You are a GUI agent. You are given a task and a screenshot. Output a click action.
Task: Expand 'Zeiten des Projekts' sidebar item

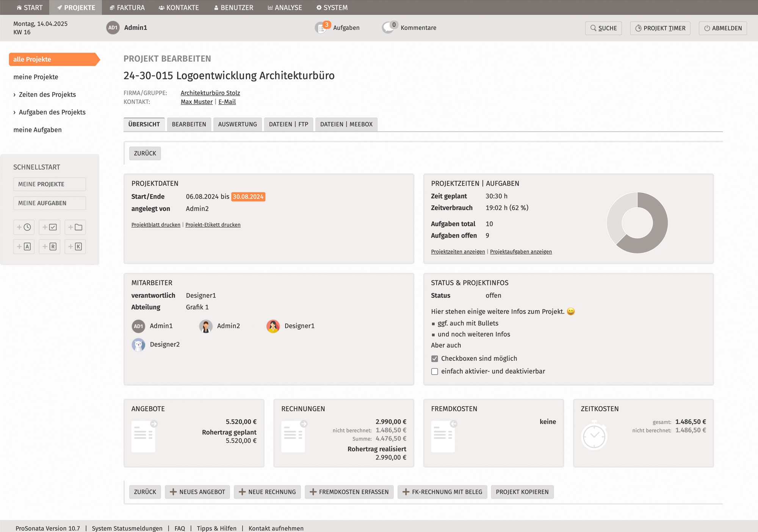[x=47, y=94]
